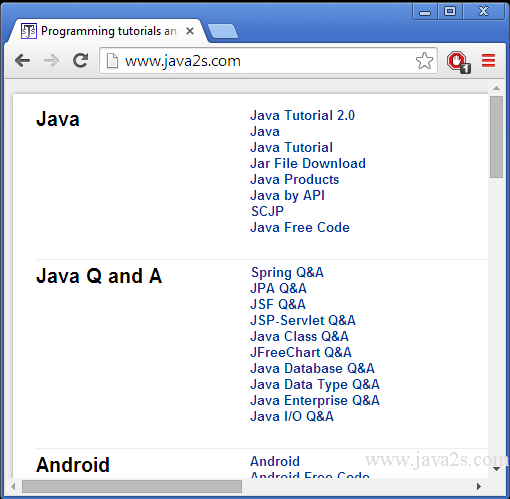
Task: Open the JSP-Servlet Q&A link
Action: coord(303,320)
